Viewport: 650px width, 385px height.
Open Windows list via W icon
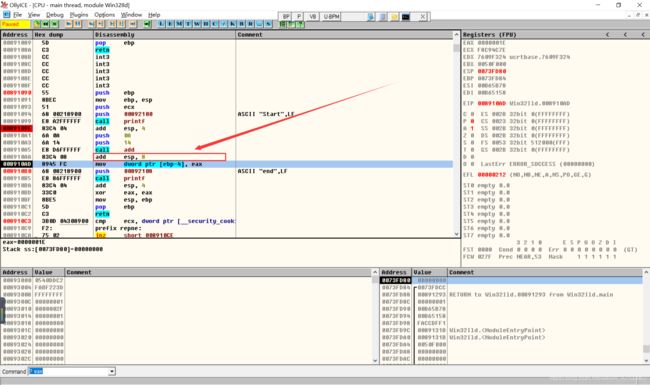[197, 24]
